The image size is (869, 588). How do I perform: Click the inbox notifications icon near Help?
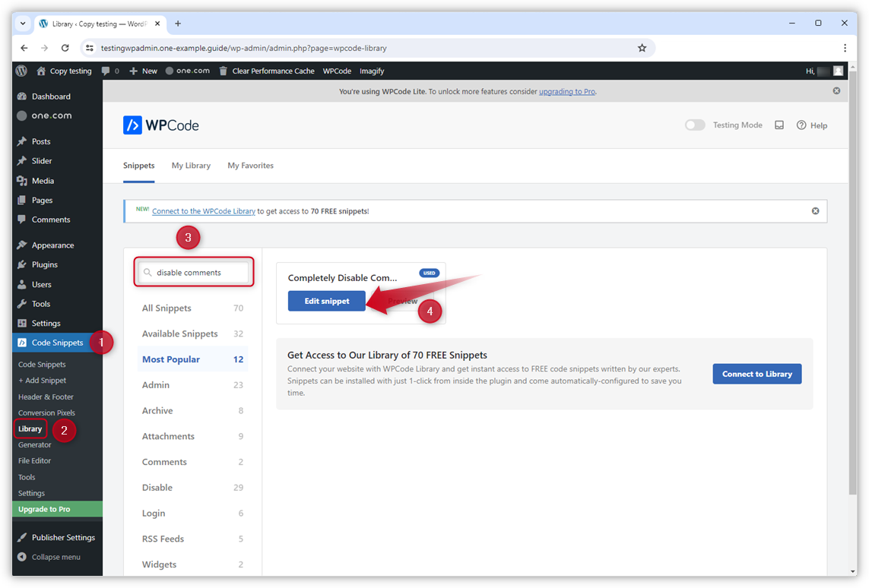tap(779, 125)
